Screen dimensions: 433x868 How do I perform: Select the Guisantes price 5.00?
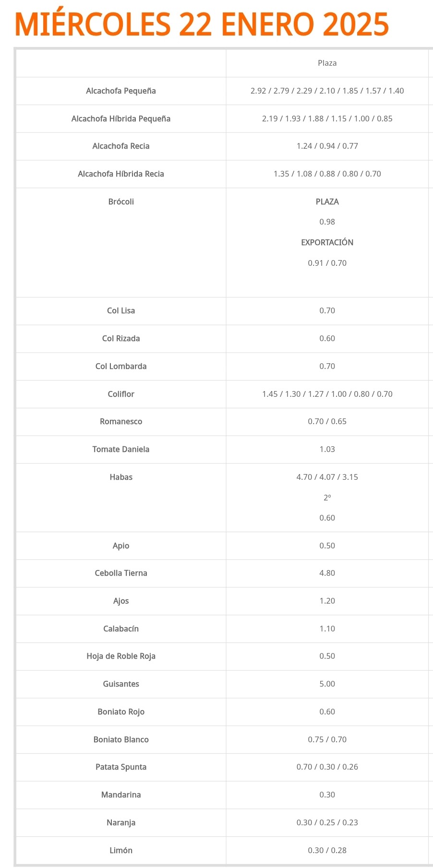click(327, 684)
